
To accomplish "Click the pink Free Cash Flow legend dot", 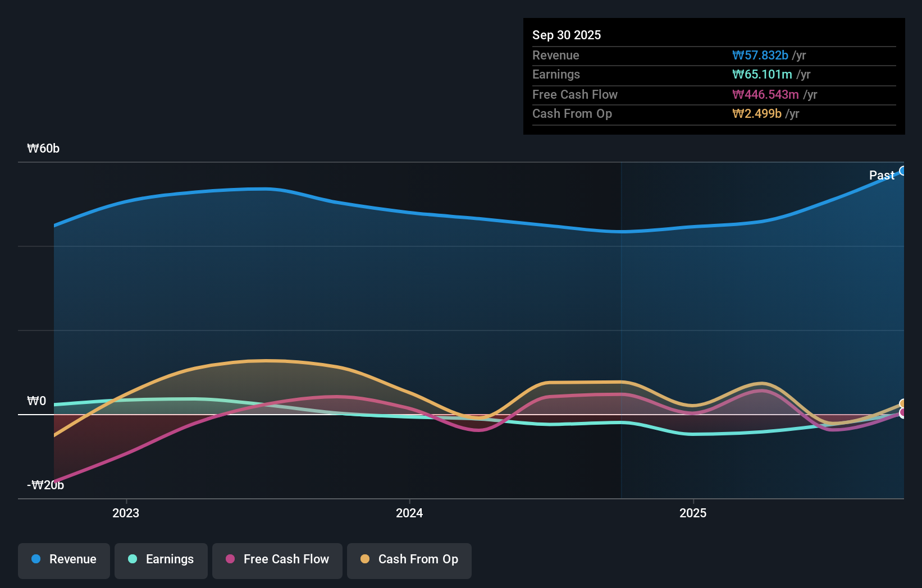I will tap(229, 559).
